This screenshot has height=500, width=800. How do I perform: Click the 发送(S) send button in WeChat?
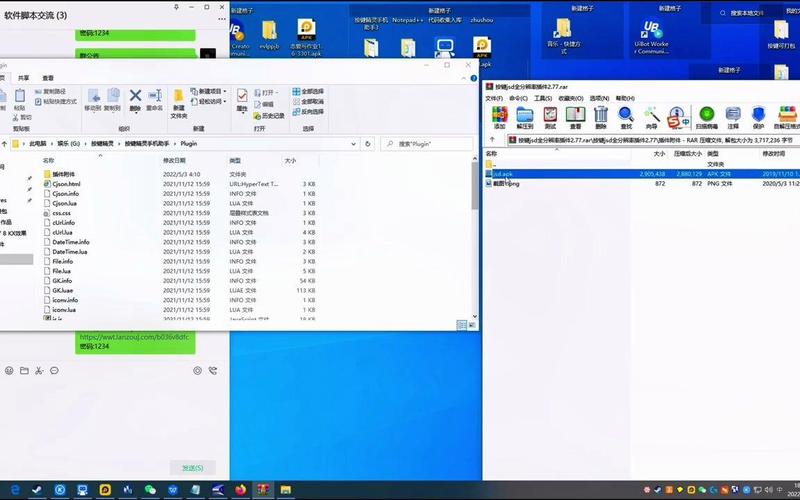click(x=192, y=467)
